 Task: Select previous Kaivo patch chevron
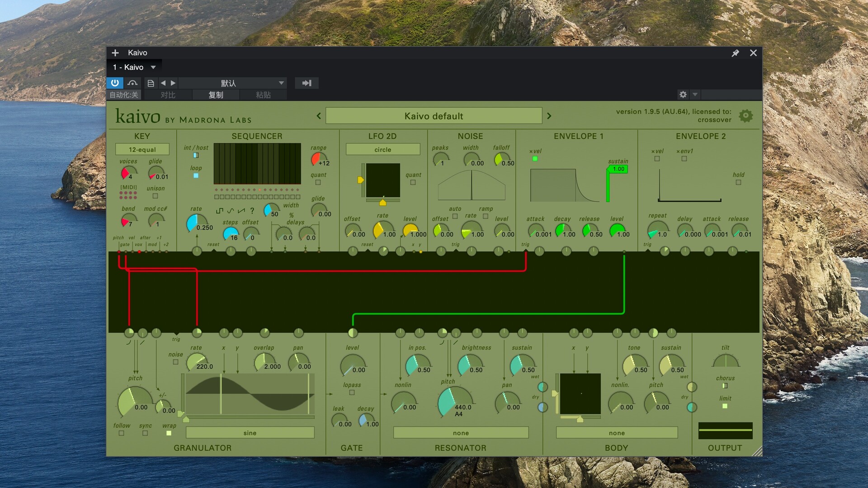tap(319, 116)
